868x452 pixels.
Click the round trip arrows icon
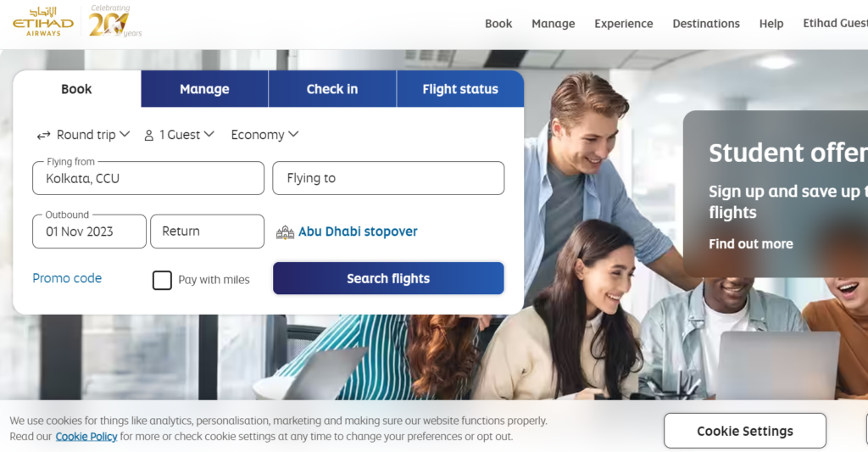click(x=43, y=135)
